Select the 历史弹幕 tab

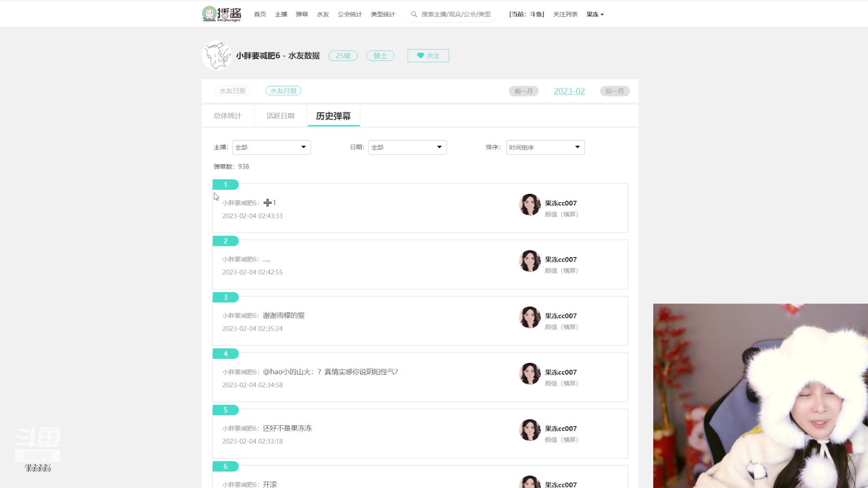point(334,116)
